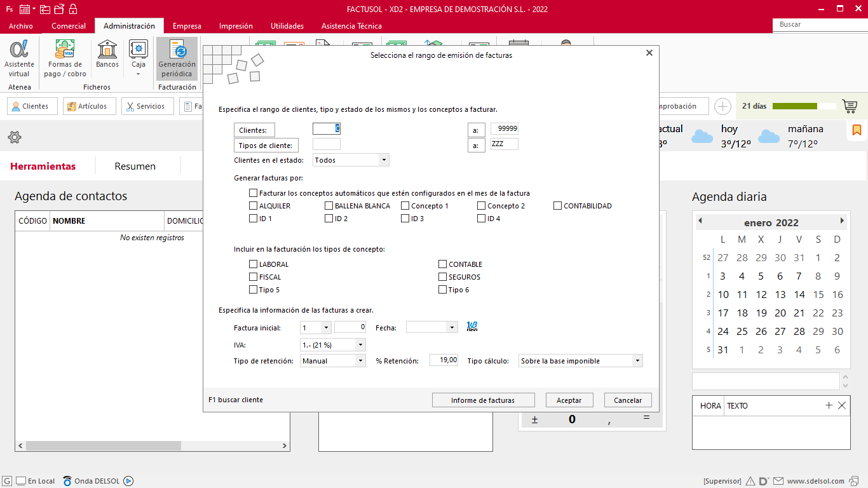Click the plus icon in the HORA/TEXTO panel
This screenshot has width=868, height=488.
(x=829, y=405)
